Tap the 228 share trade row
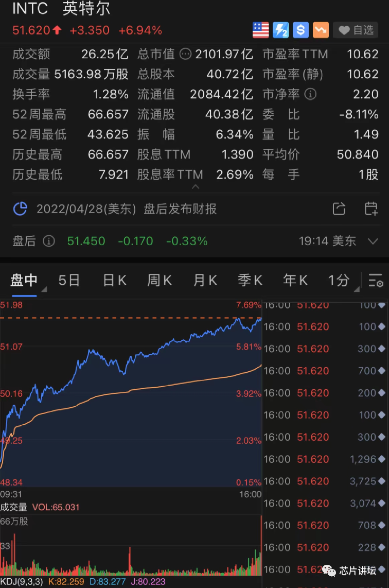389x588 pixels. 325,547
